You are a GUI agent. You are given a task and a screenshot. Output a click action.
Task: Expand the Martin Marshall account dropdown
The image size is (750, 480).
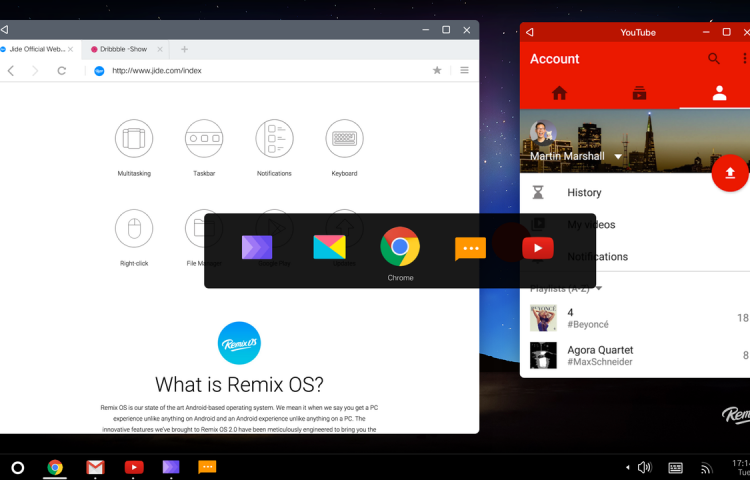pyautogui.click(x=618, y=157)
